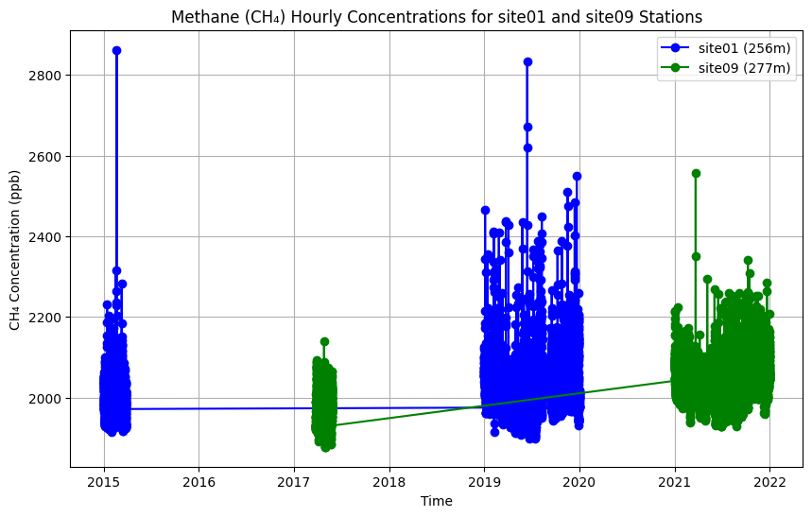Click the chart title about Methane concentrations
This screenshot has width=812, height=517.
pos(436,17)
